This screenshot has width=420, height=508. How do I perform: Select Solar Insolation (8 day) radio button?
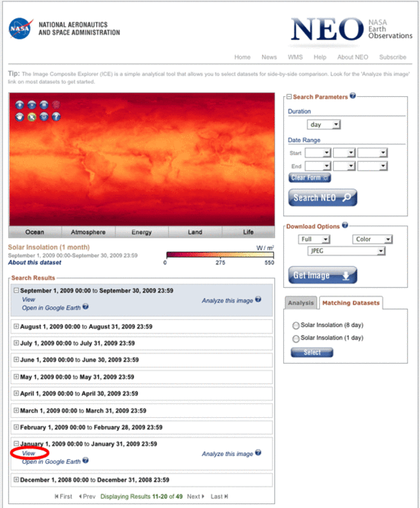(x=296, y=325)
